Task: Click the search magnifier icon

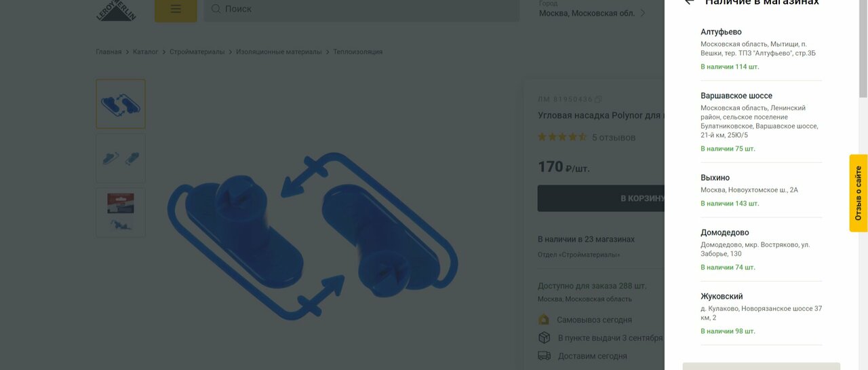Action: pyautogui.click(x=216, y=9)
